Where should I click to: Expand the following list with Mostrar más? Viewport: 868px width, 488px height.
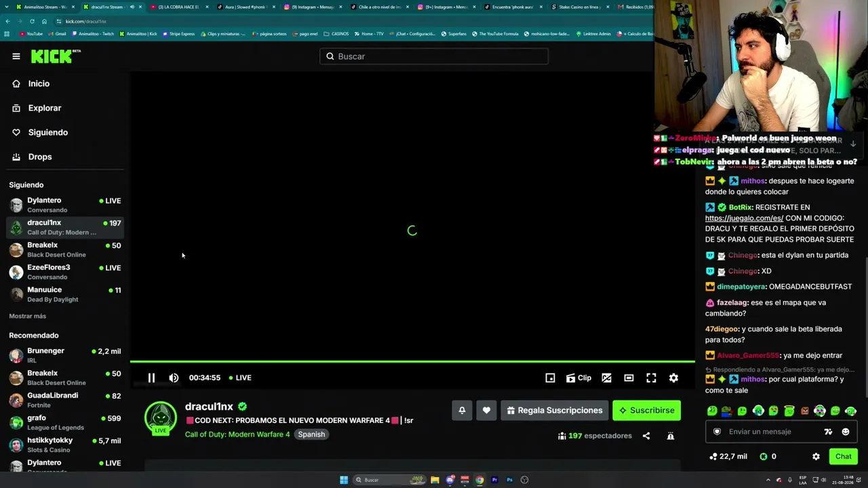(x=27, y=316)
